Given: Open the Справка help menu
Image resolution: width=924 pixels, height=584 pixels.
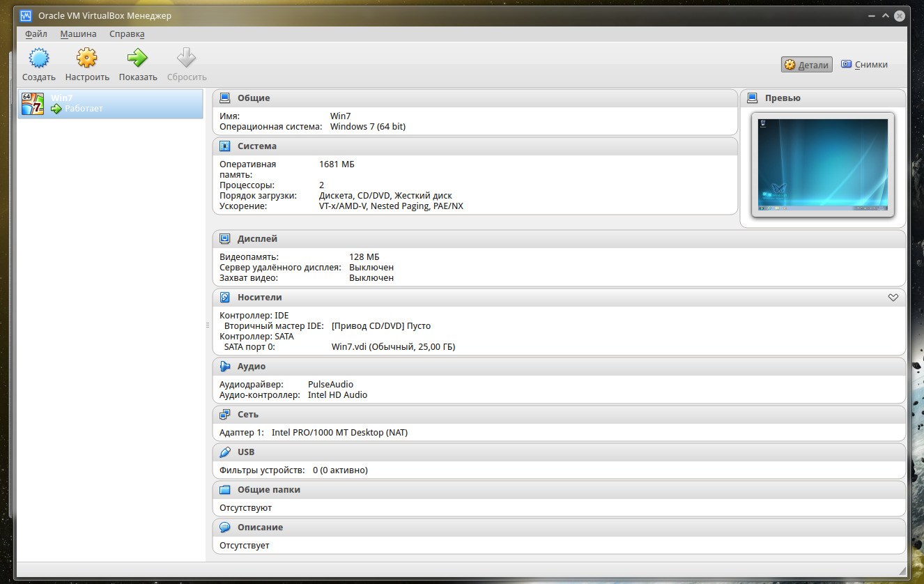Looking at the screenshot, I should (127, 34).
